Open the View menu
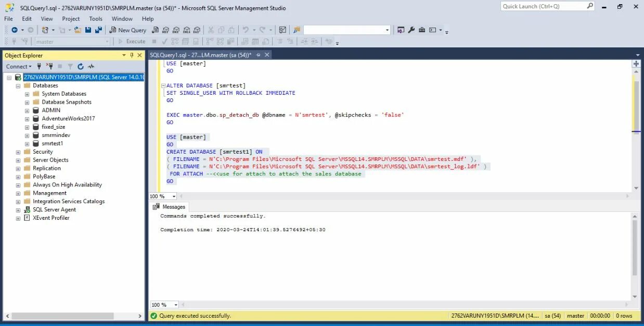Viewport: 644px width, 326px height. tap(47, 19)
